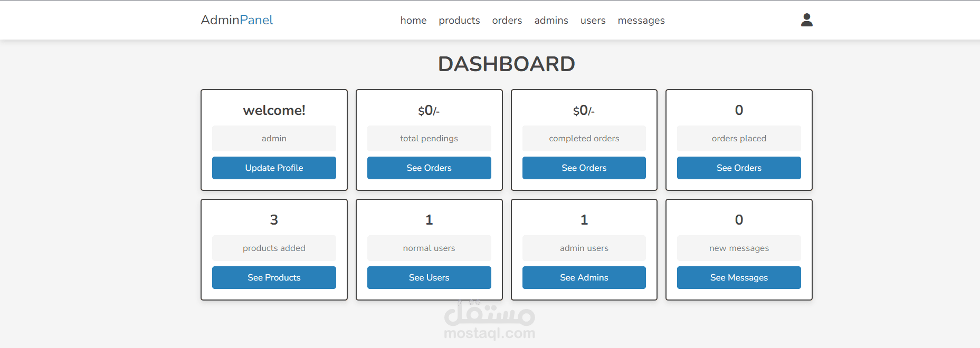Click the 1 count above admin users
The image size is (980, 348).
click(584, 220)
